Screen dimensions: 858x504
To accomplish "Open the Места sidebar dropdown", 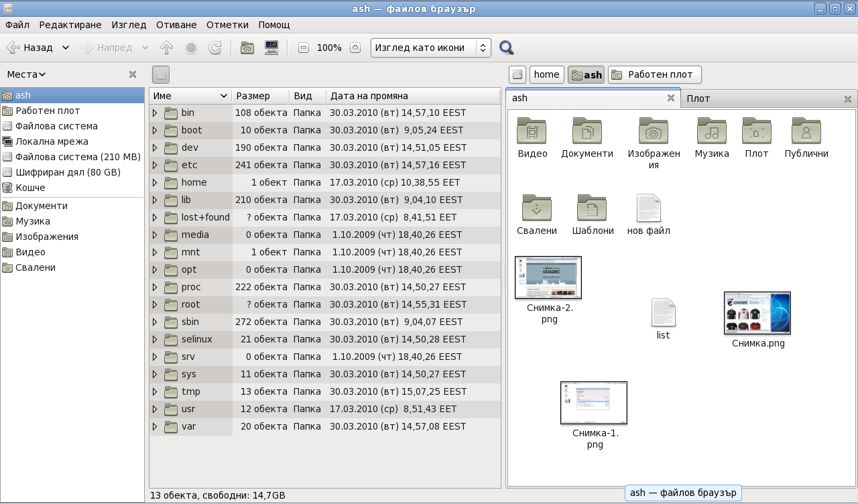I will 27,74.
